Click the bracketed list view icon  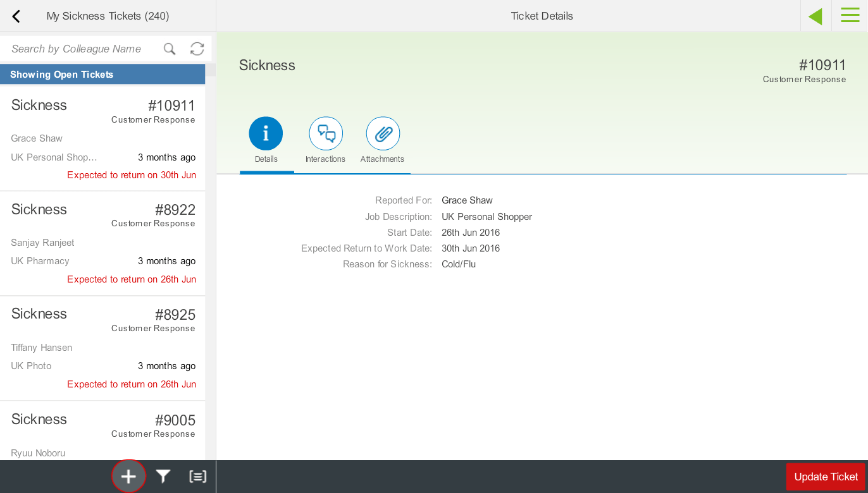(x=198, y=477)
